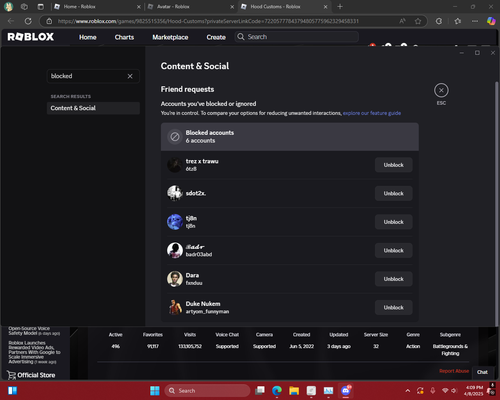This screenshot has width=500, height=400.
Task: Open the Windows widgets icon
Action: (x=13, y=391)
